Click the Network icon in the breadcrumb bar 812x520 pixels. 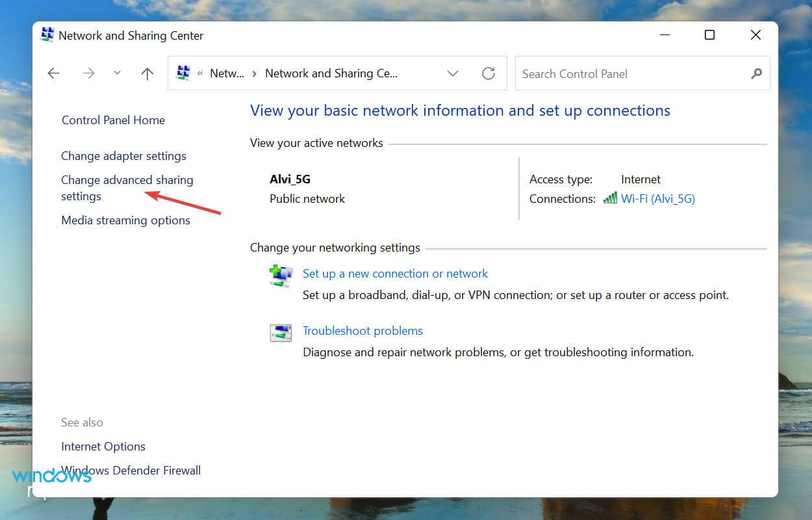pyautogui.click(x=184, y=73)
